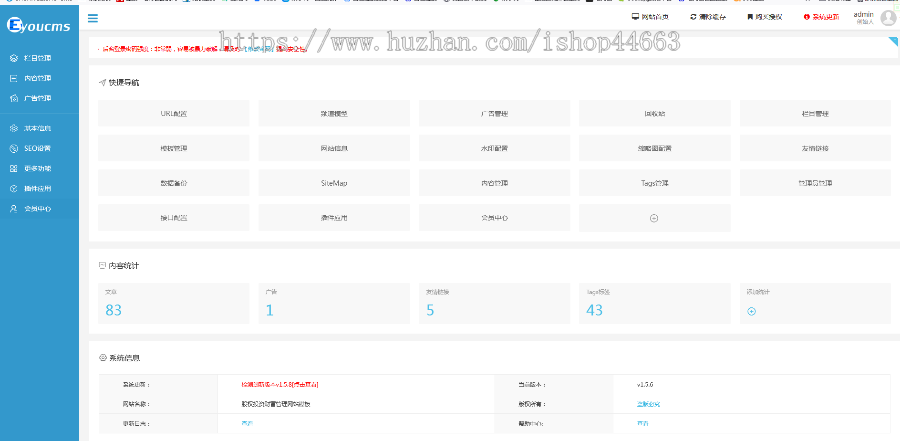Open 会员中心 quick navigation tile
Viewport: 900px width, 441px height.
494,218
